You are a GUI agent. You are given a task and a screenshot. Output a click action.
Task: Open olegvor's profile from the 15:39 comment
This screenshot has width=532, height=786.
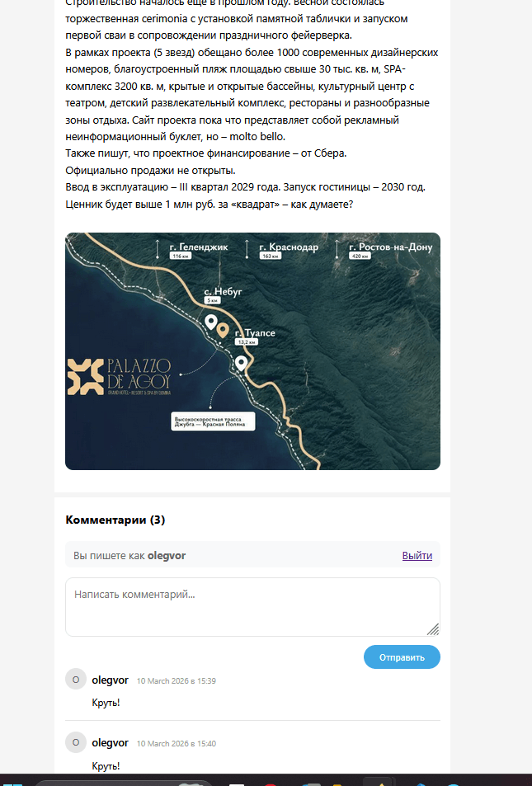click(x=110, y=680)
